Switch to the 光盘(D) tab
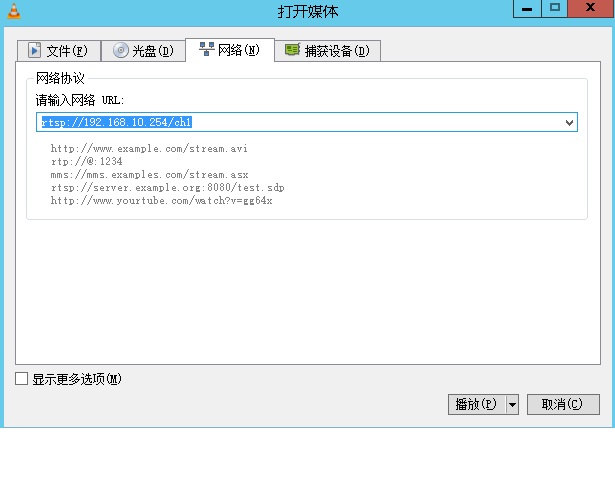615x480 pixels. click(143, 51)
